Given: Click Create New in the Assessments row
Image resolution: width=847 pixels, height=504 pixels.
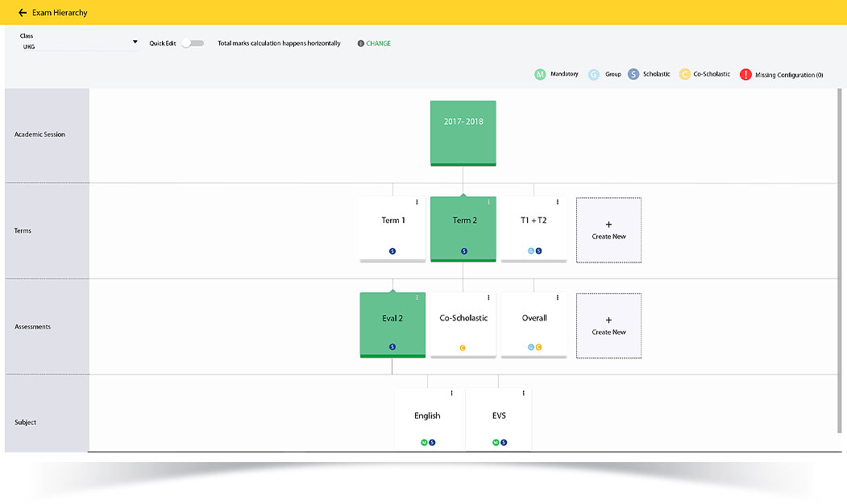Looking at the screenshot, I should 608,326.
